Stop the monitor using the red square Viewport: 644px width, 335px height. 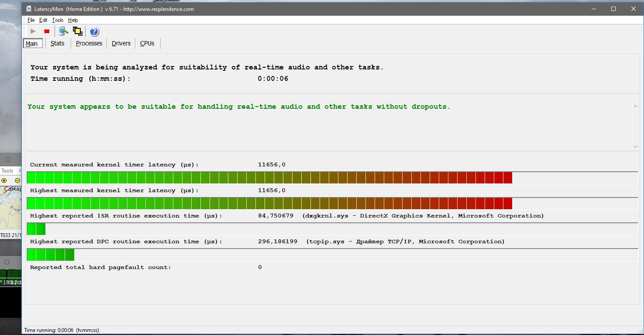(47, 31)
